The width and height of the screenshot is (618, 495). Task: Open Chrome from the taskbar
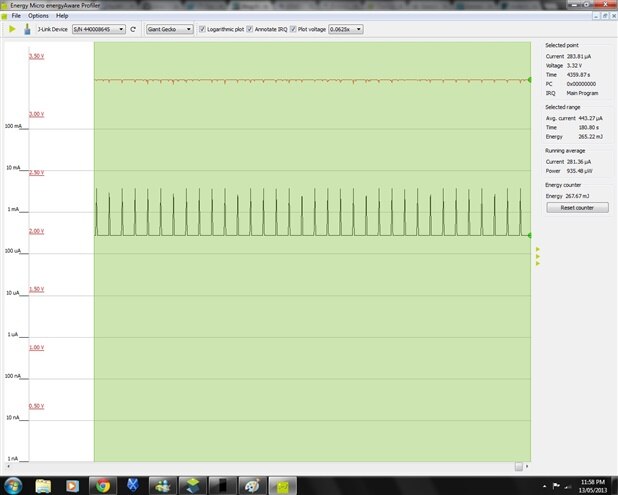point(101,485)
